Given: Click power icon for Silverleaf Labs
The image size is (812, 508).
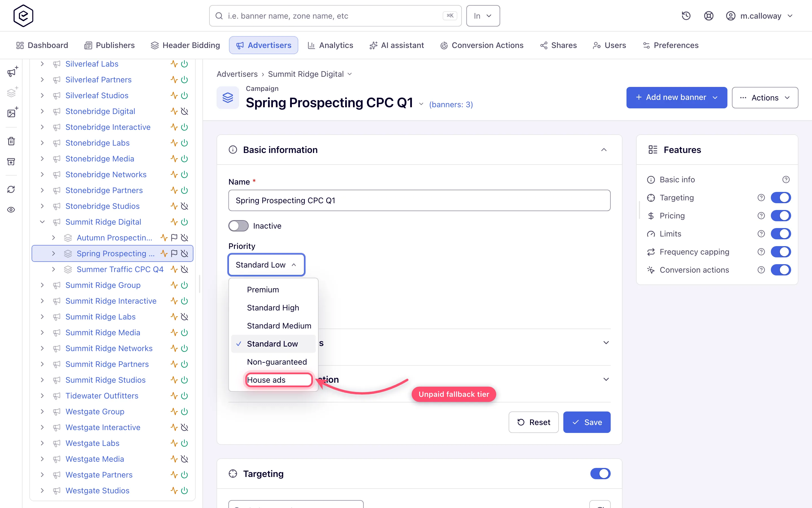Looking at the screenshot, I should point(184,64).
